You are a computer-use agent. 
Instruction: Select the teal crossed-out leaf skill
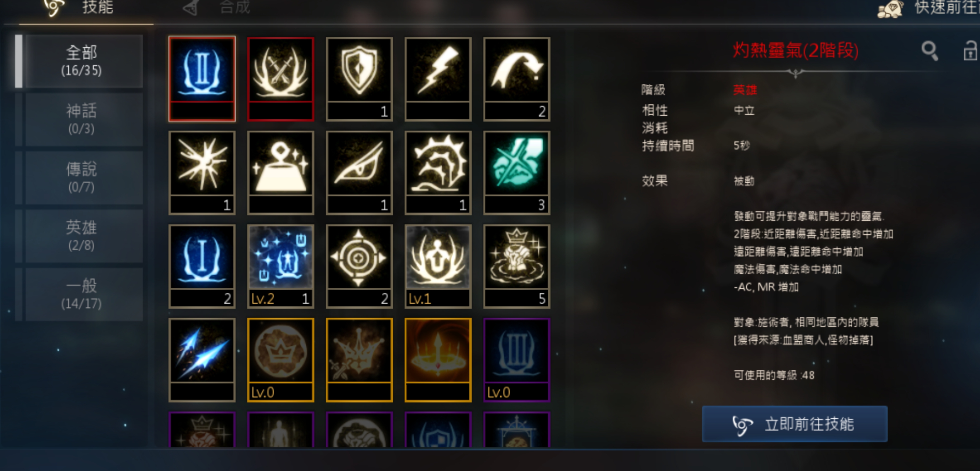pos(517,173)
